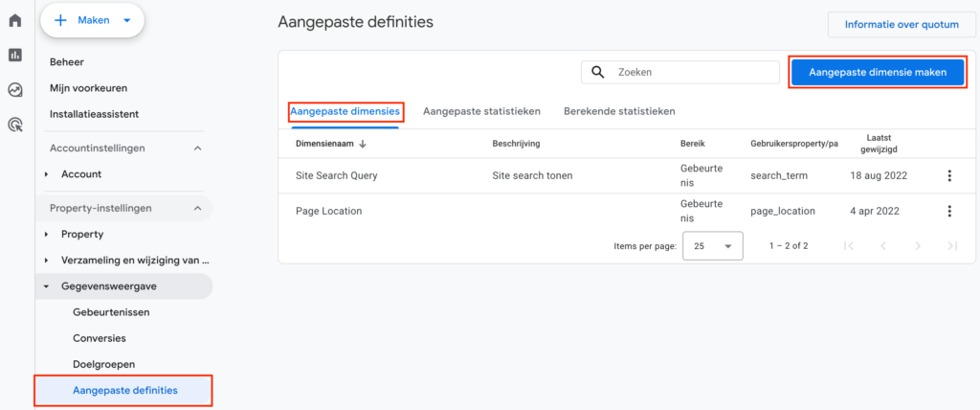Click Aangepaste dimensie maken button
Image resolution: width=980 pixels, height=410 pixels.
pos(878,72)
